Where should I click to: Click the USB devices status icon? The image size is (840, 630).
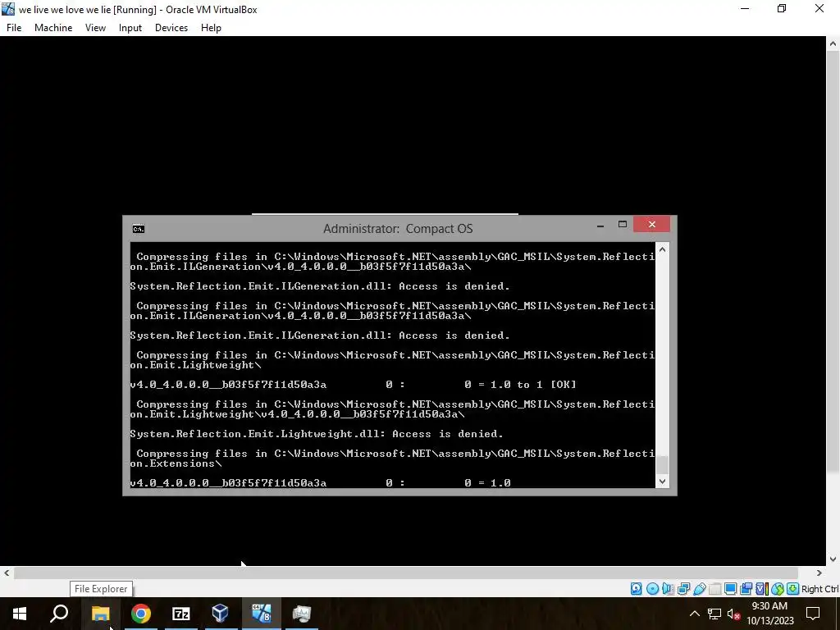pos(700,589)
